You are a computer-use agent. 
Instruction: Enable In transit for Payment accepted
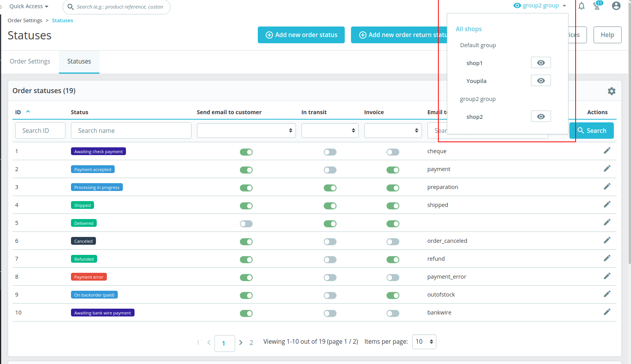coord(330,170)
